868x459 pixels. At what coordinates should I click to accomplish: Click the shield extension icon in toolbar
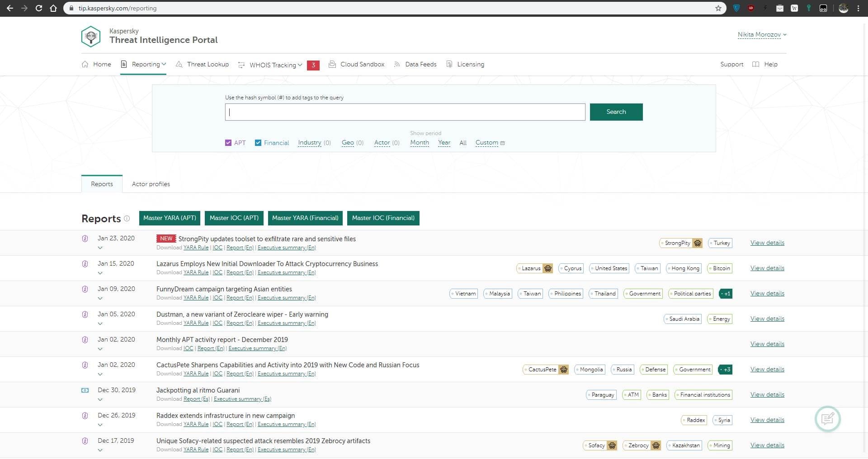click(736, 8)
